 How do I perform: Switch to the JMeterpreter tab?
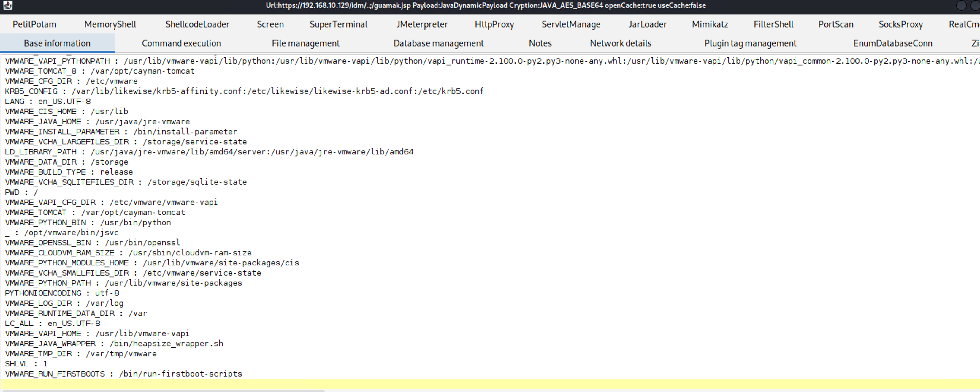coord(421,24)
